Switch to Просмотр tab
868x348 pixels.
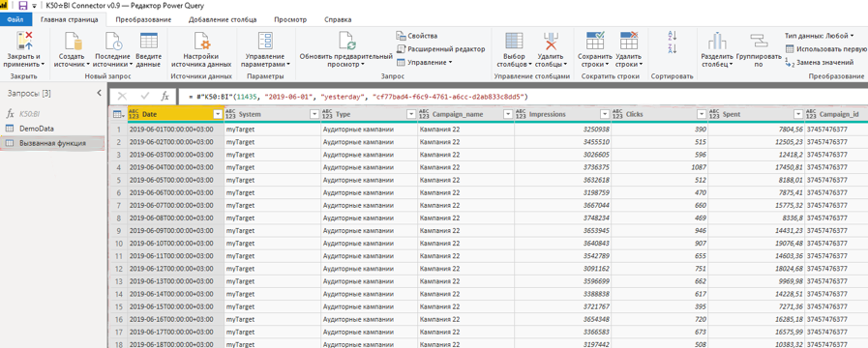click(290, 19)
